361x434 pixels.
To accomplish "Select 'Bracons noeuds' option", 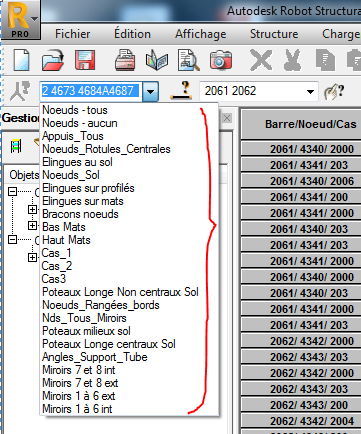I will coord(129,214).
